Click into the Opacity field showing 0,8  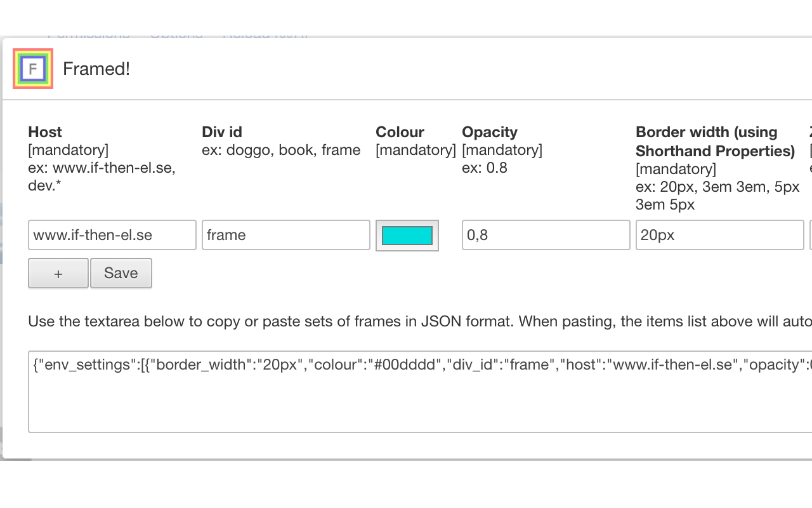546,235
